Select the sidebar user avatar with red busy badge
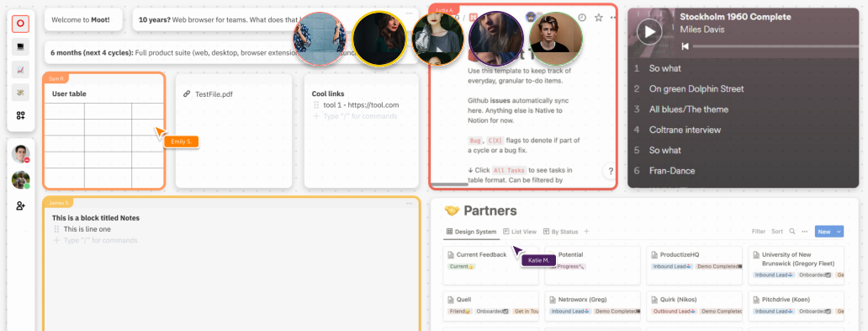Screen dimensions: 868x331 [20, 154]
